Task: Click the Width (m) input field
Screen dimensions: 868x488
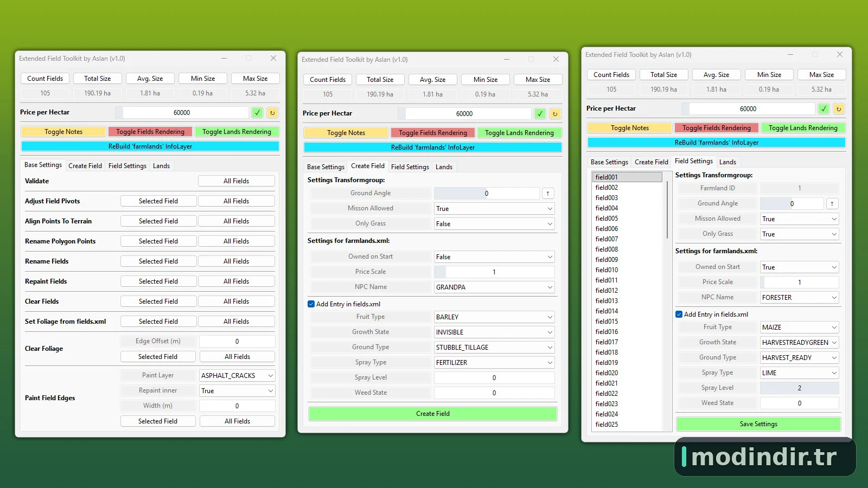Action: (x=237, y=406)
